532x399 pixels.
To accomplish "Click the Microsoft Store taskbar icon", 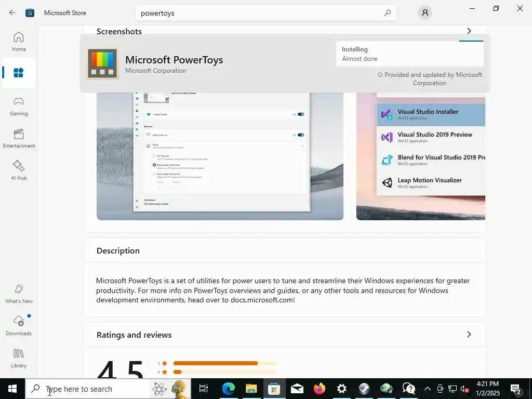I will tap(274, 389).
